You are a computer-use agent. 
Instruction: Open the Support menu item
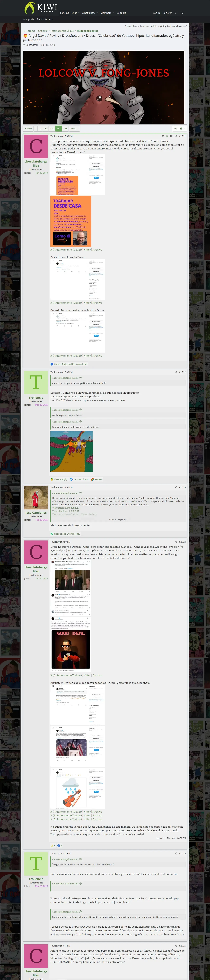click(x=121, y=13)
